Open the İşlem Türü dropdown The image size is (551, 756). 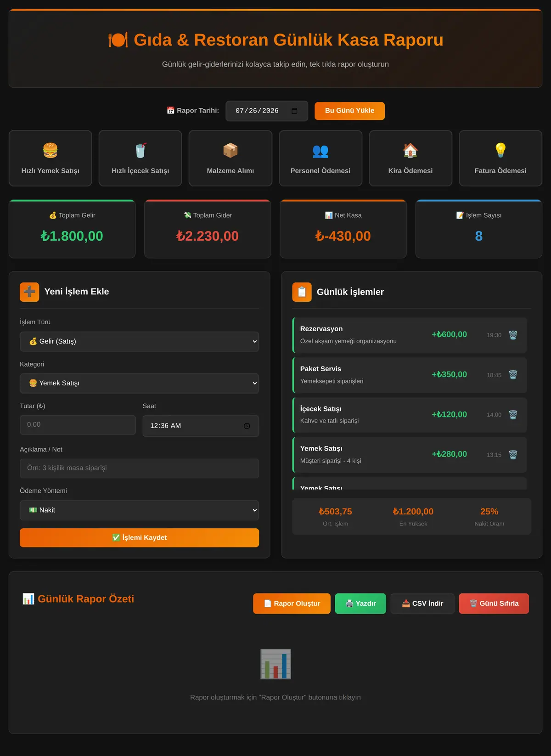[139, 342]
